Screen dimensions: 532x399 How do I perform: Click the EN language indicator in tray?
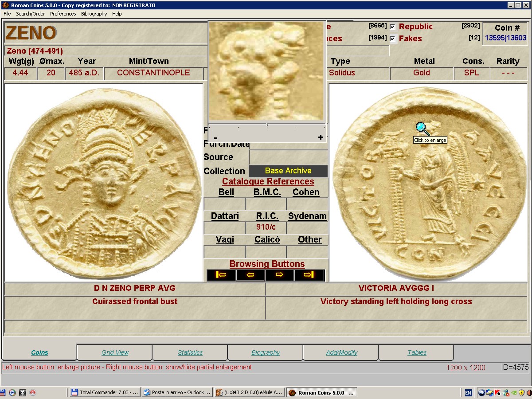point(468,393)
